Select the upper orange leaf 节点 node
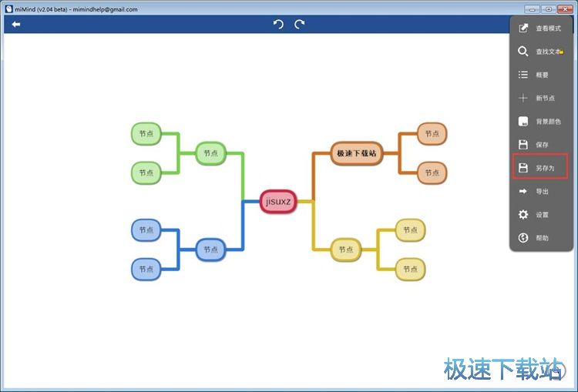This screenshot has width=578, height=392. (432, 134)
